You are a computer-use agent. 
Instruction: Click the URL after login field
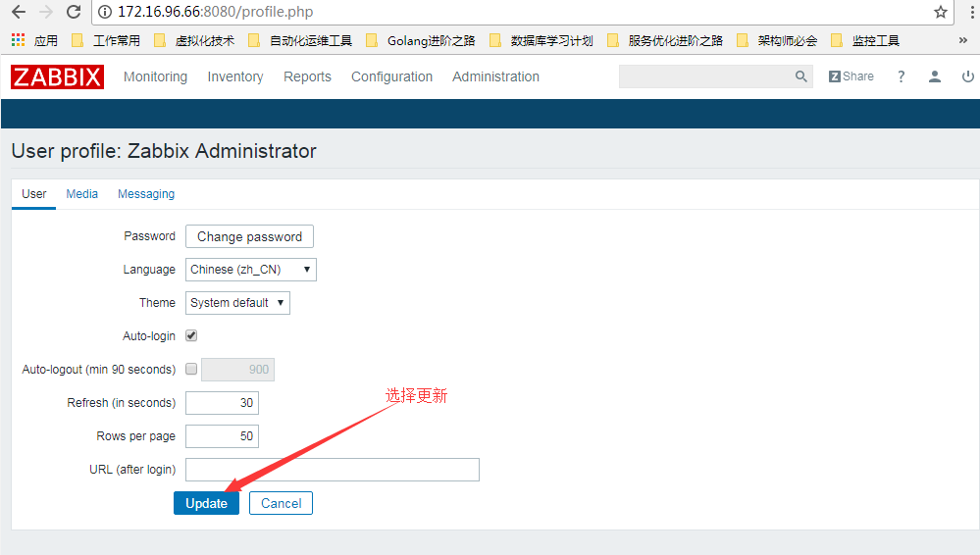pos(333,470)
